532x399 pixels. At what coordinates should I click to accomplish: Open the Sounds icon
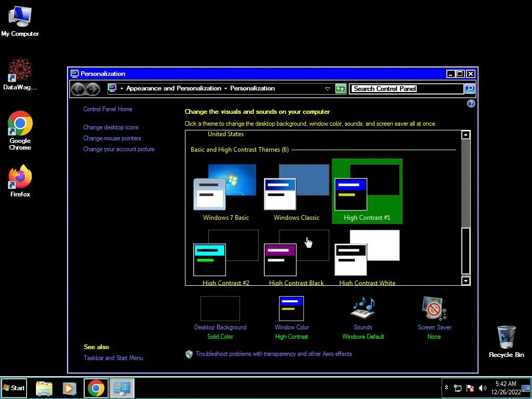click(363, 309)
